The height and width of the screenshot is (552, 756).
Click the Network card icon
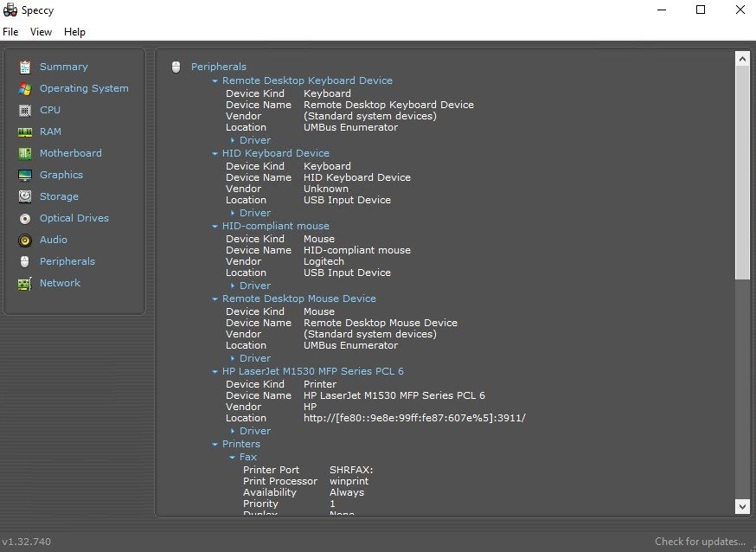[x=25, y=284]
